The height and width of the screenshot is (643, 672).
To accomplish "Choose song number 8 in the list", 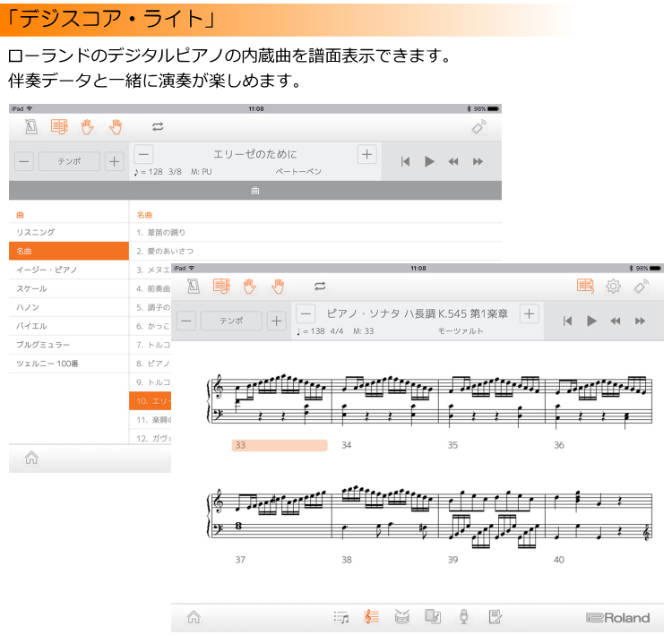I will pyautogui.click(x=151, y=364).
